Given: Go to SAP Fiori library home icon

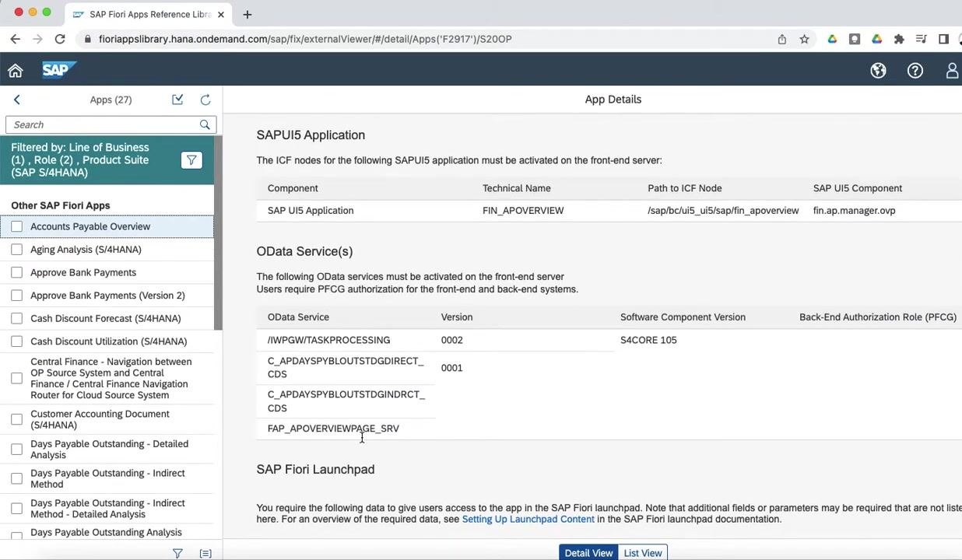Looking at the screenshot, I should click(x=16, y=71).
